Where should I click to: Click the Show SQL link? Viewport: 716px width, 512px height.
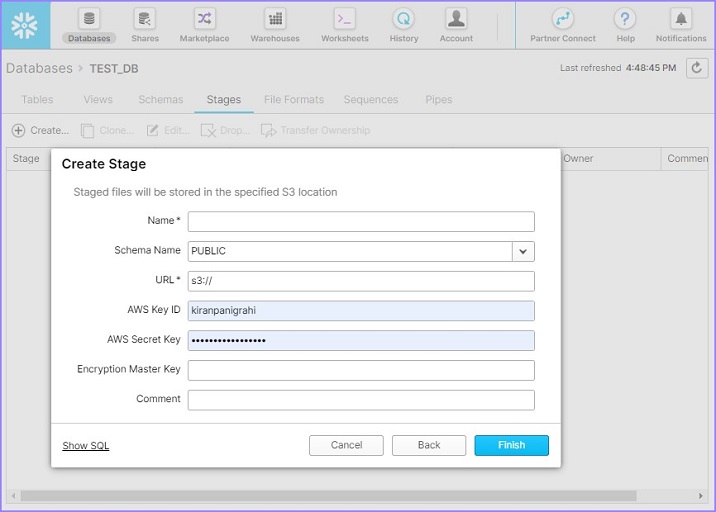[86, 446]
